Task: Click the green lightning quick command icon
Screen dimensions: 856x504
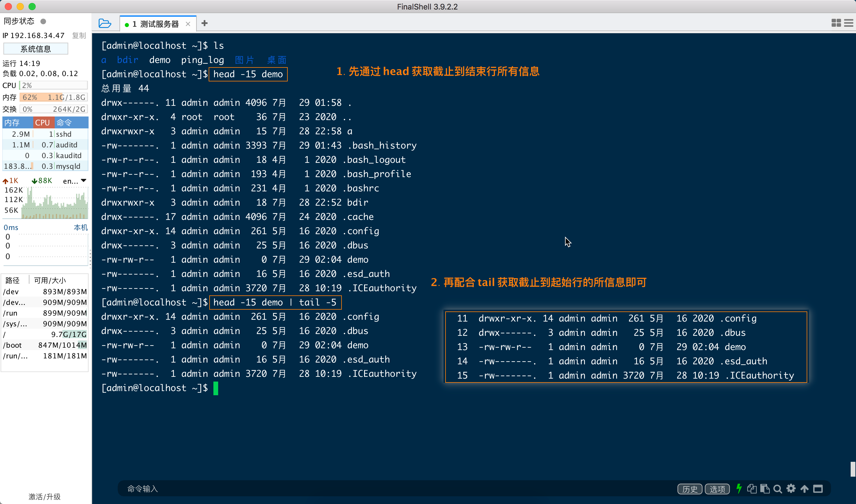Action: 739,488
